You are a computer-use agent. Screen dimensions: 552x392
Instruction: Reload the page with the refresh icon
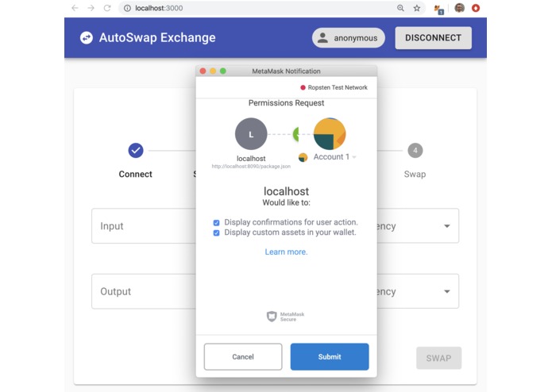107,8
